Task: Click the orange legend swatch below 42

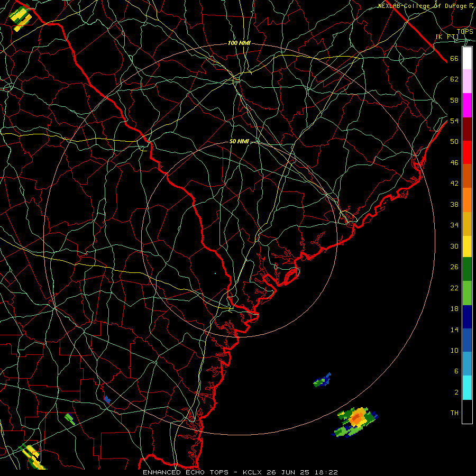Action: pos(467,199)
